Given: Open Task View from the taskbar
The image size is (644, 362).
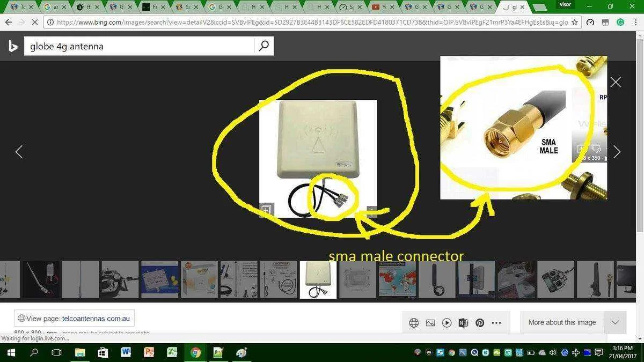Looking at the screenshot, I should 56,352.
